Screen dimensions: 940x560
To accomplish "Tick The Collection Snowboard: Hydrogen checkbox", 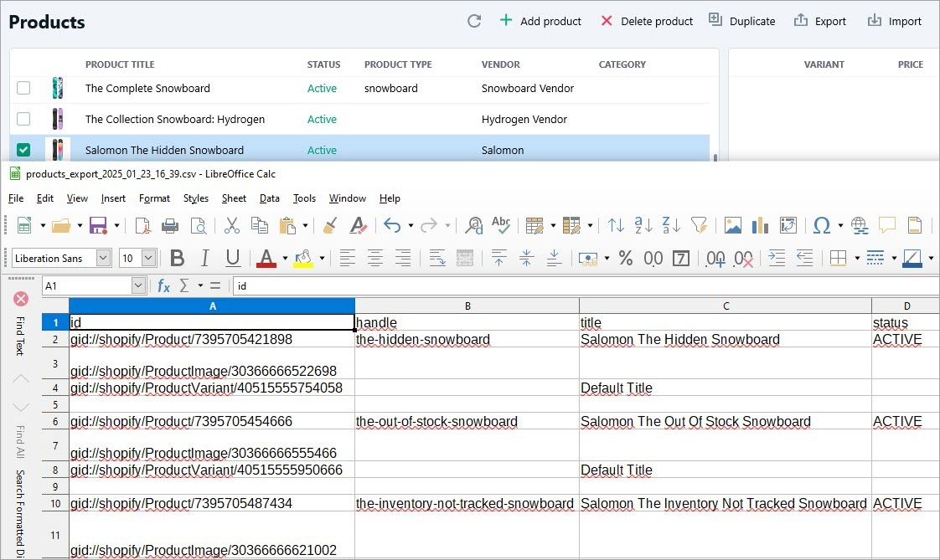I will point(23,119).
